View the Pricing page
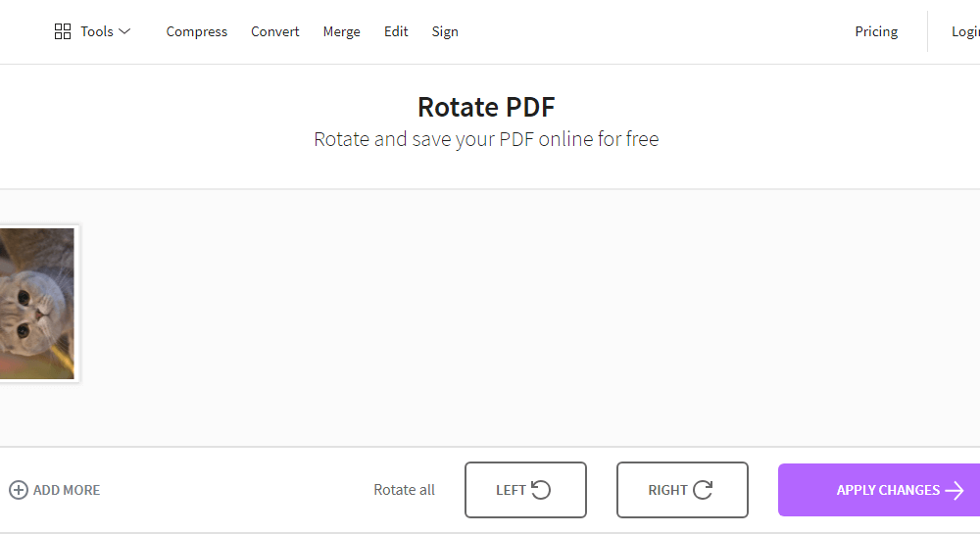Viewport: 980px width, 535px height. coord(876,31)
